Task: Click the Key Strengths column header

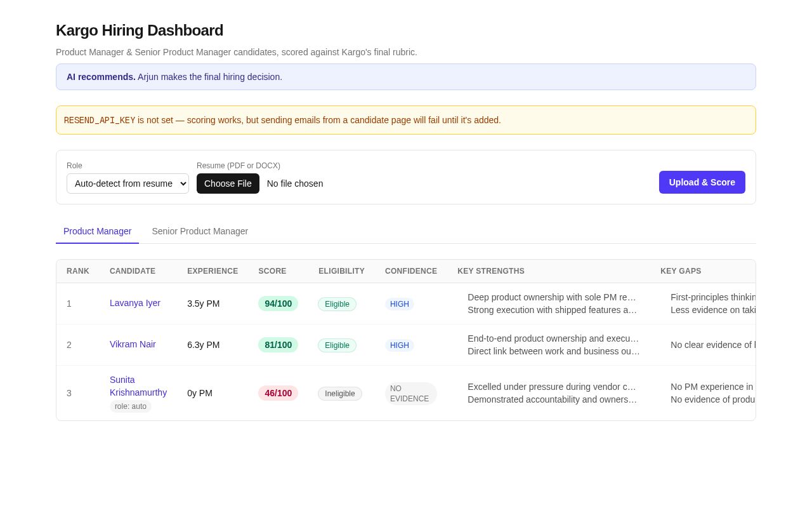Action: pyautogui.click(x=491, y=271)
